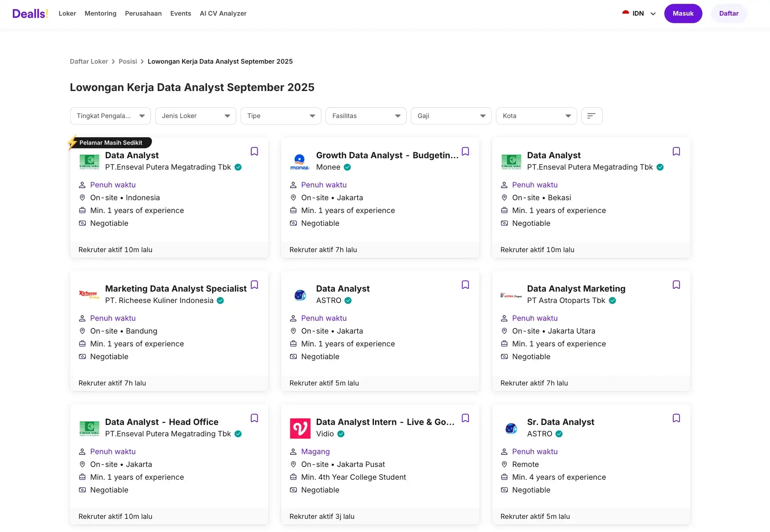The height and width of the screenshot is (532, 770).
Task: Open the Kota filter dropdown
Action: click(536, 116)
